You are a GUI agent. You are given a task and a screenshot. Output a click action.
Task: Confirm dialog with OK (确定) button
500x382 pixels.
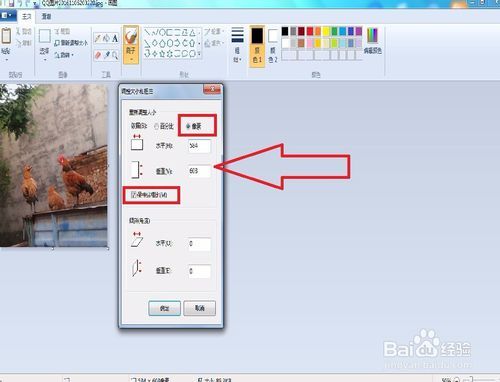(164, 308)
